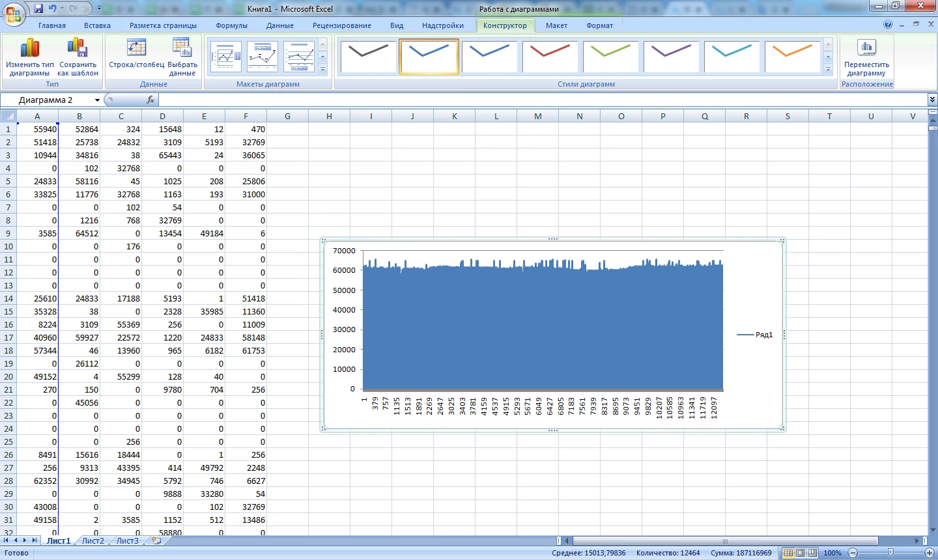Enable Page Break Preview in the status bar
Viewport: 938px width, 560px height.
click(812, 553)
